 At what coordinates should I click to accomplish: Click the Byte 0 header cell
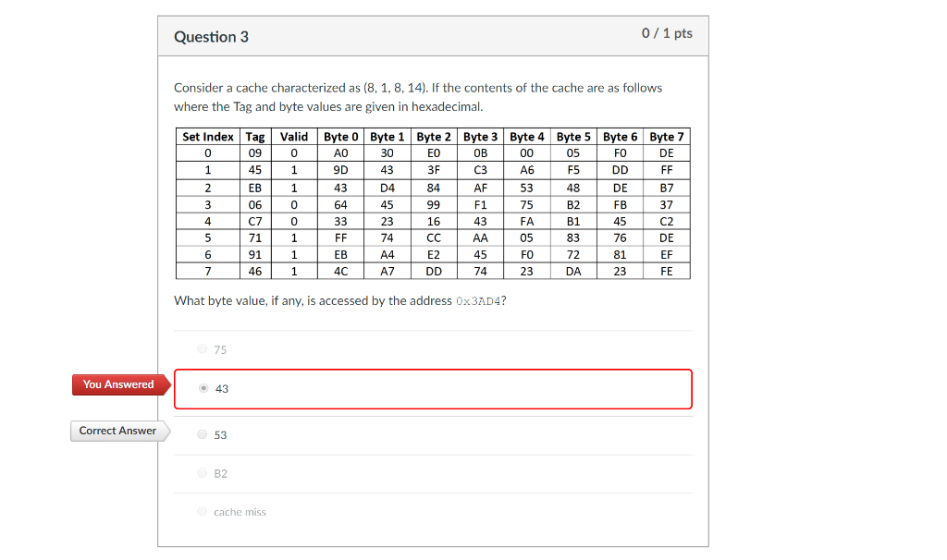[340, 137]
